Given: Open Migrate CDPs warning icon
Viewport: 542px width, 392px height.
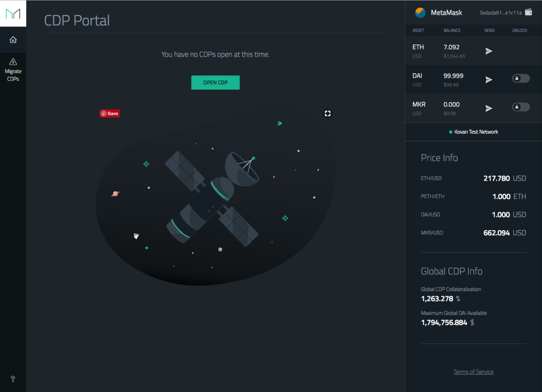Looking at the screenshot, I should 13,62.
